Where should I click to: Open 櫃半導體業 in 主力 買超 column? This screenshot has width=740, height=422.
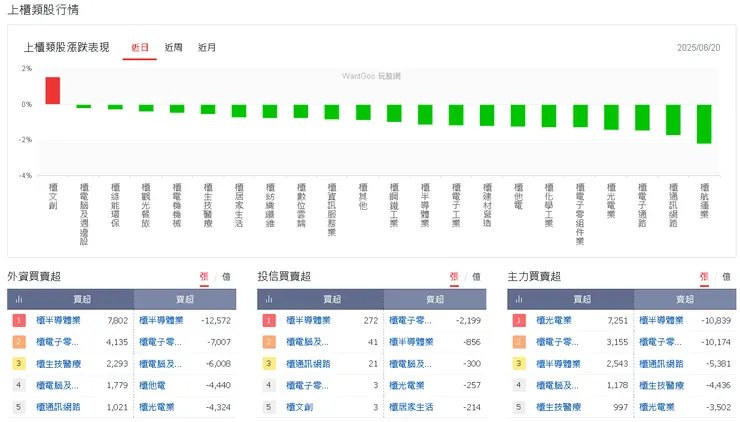coord(558,364)
